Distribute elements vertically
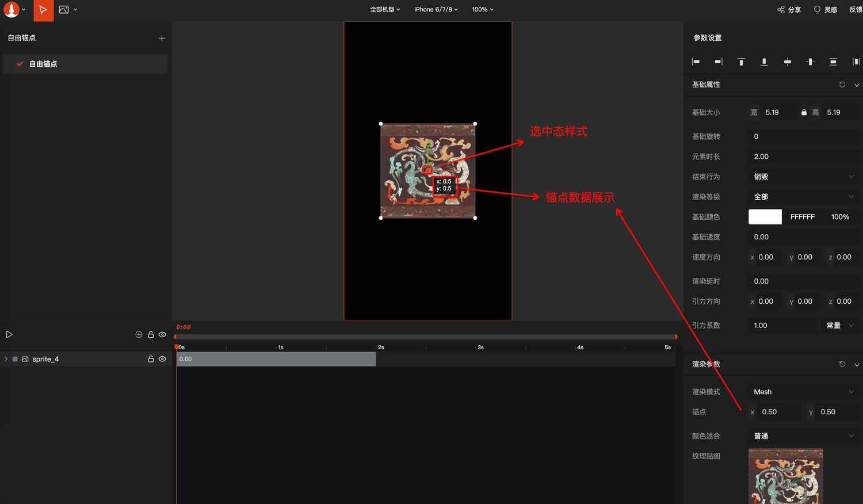The width and height of the screenshot is (863, 504). coord(833,62)
